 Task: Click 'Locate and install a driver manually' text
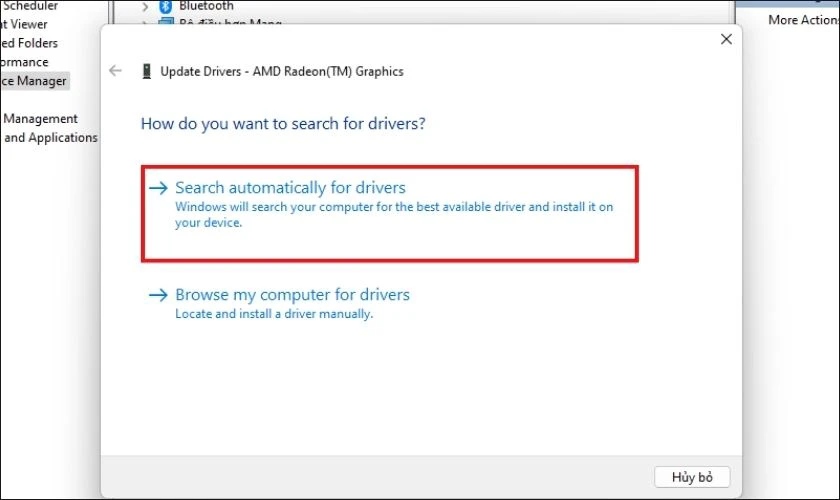coord(274,314)
